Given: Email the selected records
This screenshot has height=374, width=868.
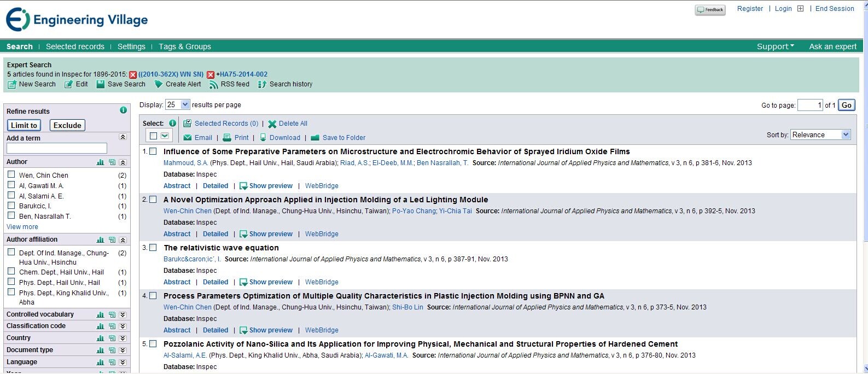Looking at the screenshot, I should click(x=197, y=138).
